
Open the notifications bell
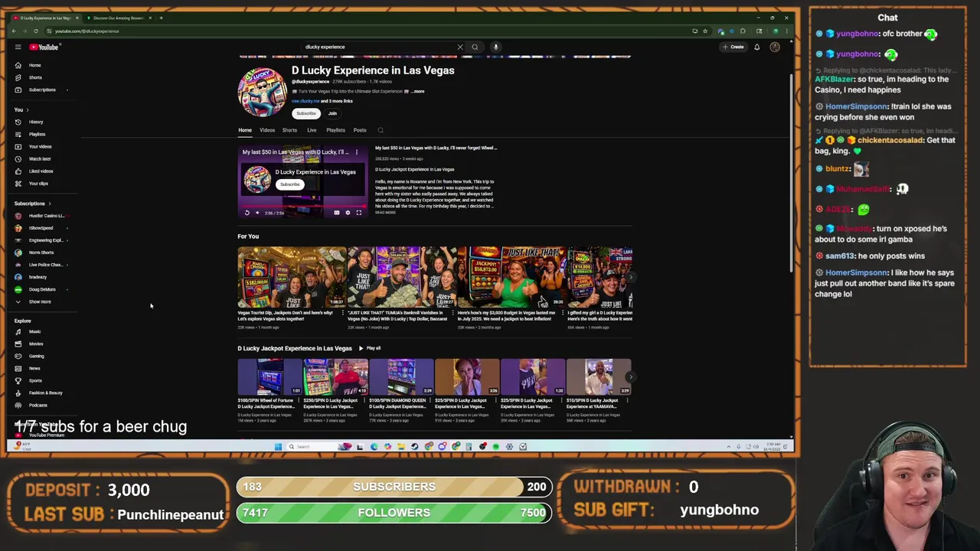pos(756,47)
